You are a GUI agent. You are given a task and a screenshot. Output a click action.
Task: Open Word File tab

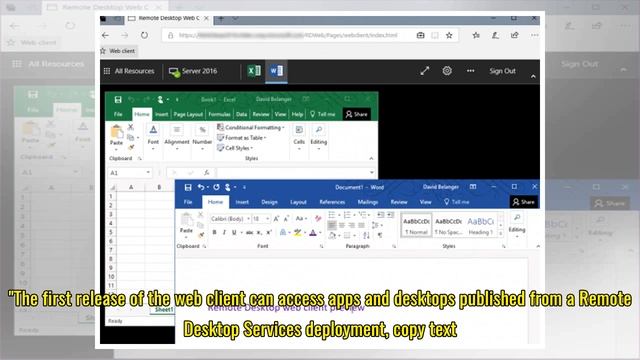(188, 202)
